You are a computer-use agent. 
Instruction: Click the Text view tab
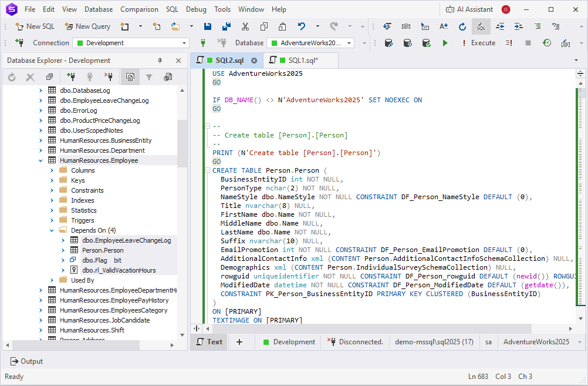(209, 342)
